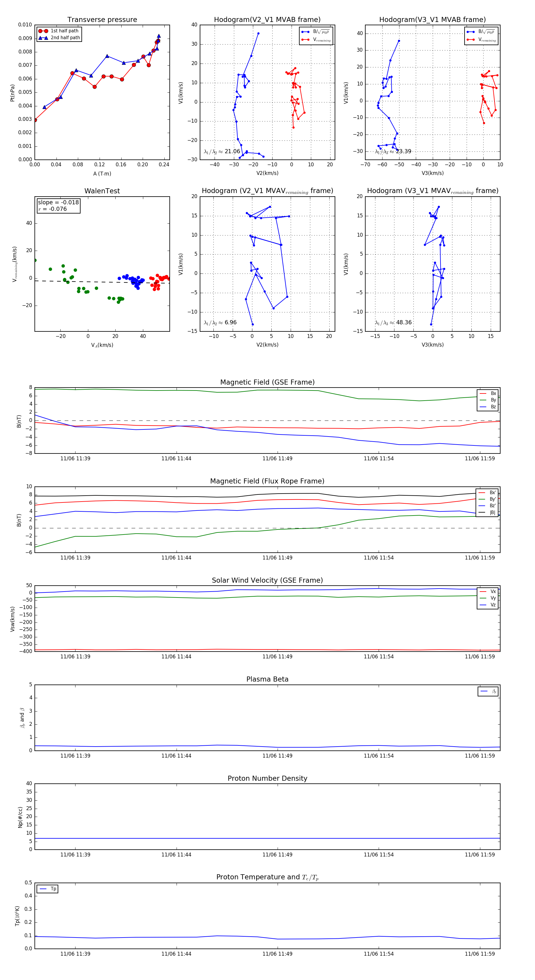Click 'Np(#/cc)' y-axis label
This screenshot has height=980, width=535.
pos(20,817)
